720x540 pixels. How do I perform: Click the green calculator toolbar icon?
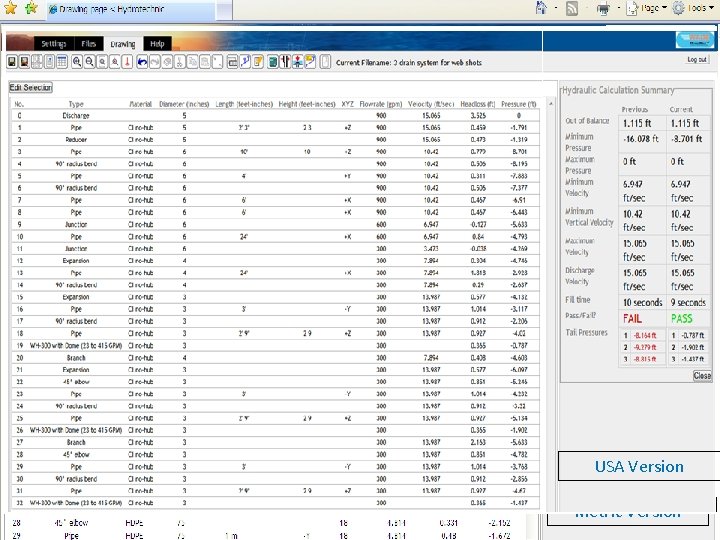(x=273, y=62)
